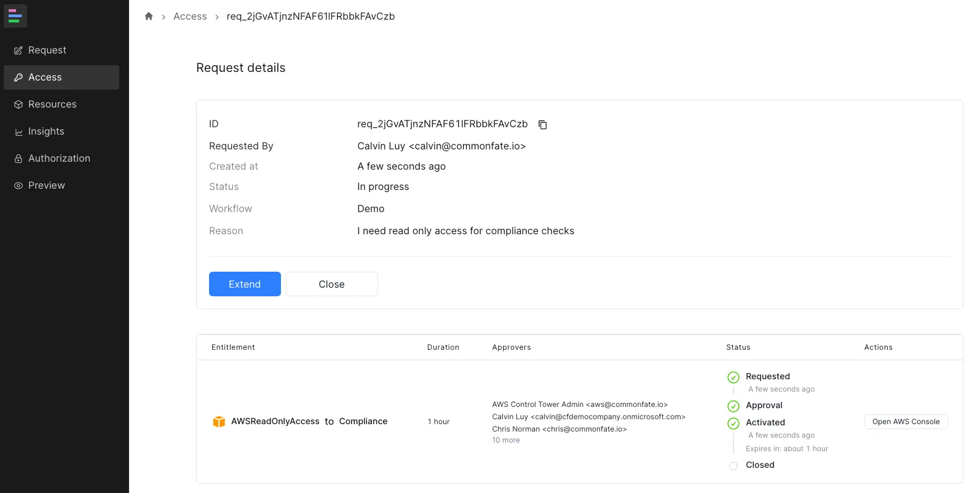Click the Approval status checkmark icon
This screenshot has height=493, width=980.
click(733, 406)
